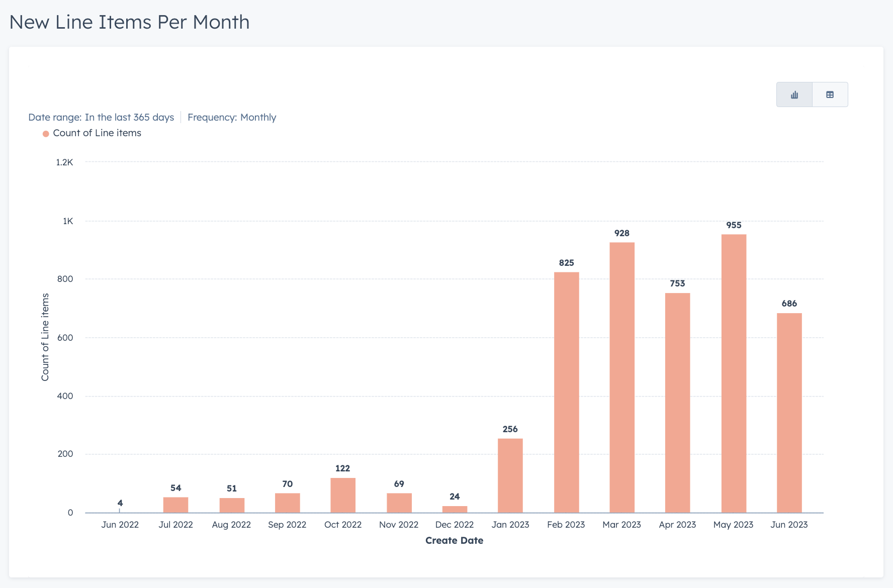Click the Jan 2023 bar showing 256
Screen dimensions: 893x588
(510, 475)
